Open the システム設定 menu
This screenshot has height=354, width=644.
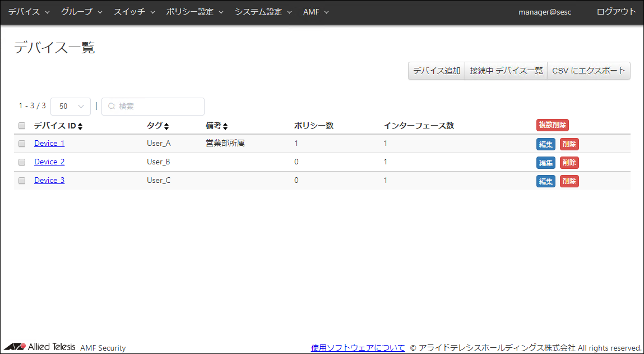263,12
